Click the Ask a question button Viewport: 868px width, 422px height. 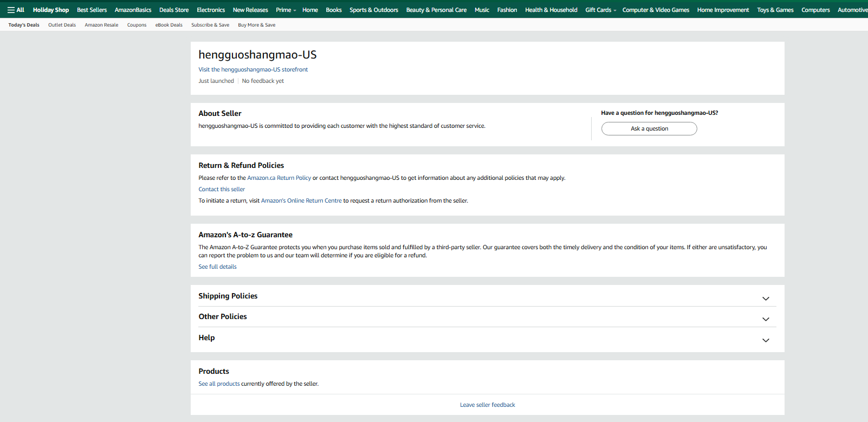(649, 129)
